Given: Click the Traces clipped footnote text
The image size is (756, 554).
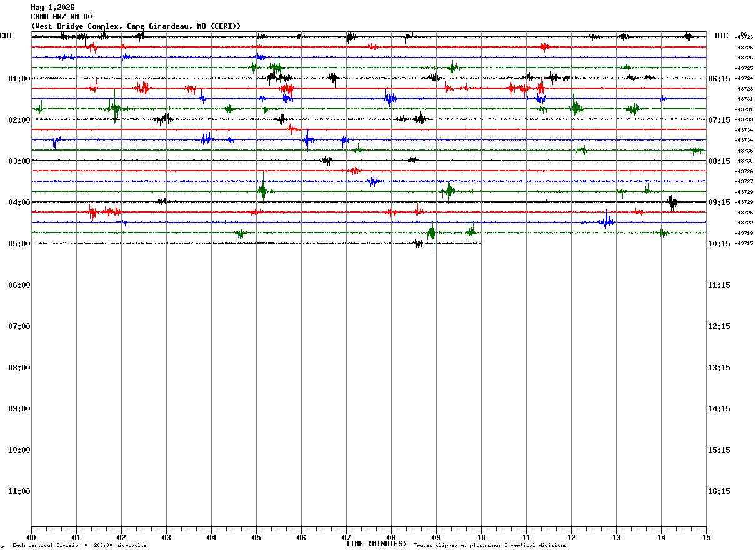Looking at the screenshot, I should pos(490,546).
